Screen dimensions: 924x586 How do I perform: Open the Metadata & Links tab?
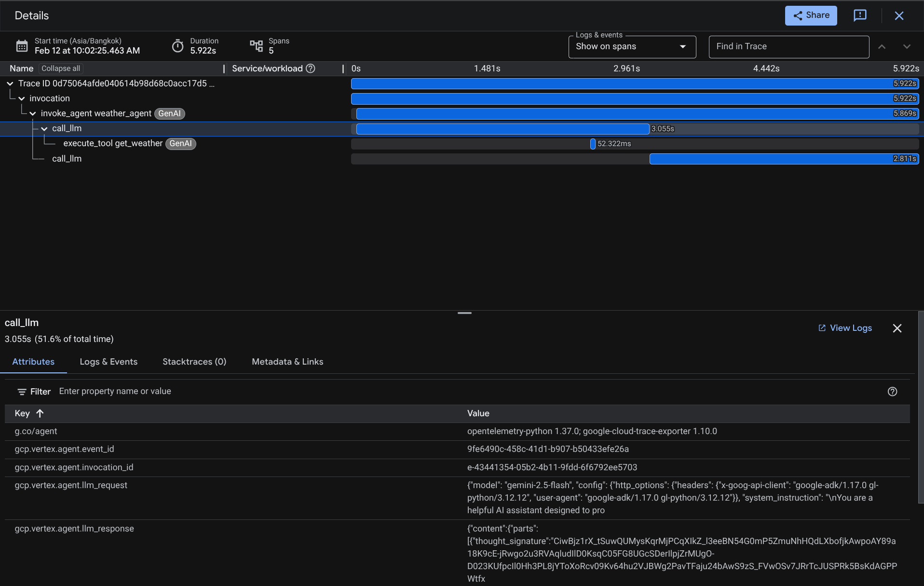(287, 362)
